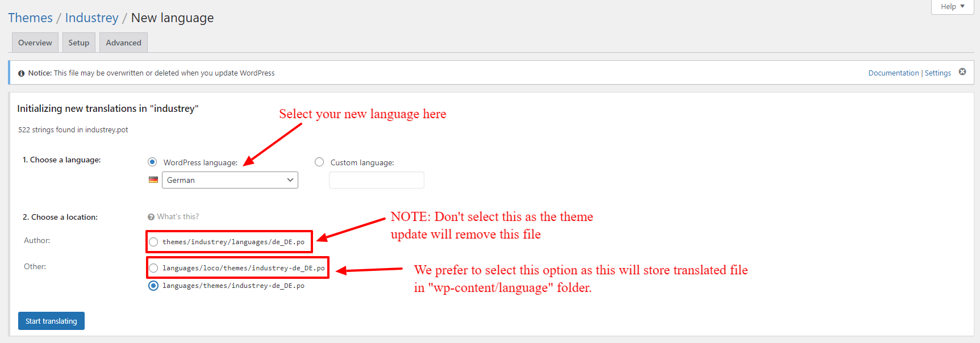Image resolution: width=980 pixels, height=343 pixels.
Task: Click the Start translating button
Action: (x=51, y=321)
